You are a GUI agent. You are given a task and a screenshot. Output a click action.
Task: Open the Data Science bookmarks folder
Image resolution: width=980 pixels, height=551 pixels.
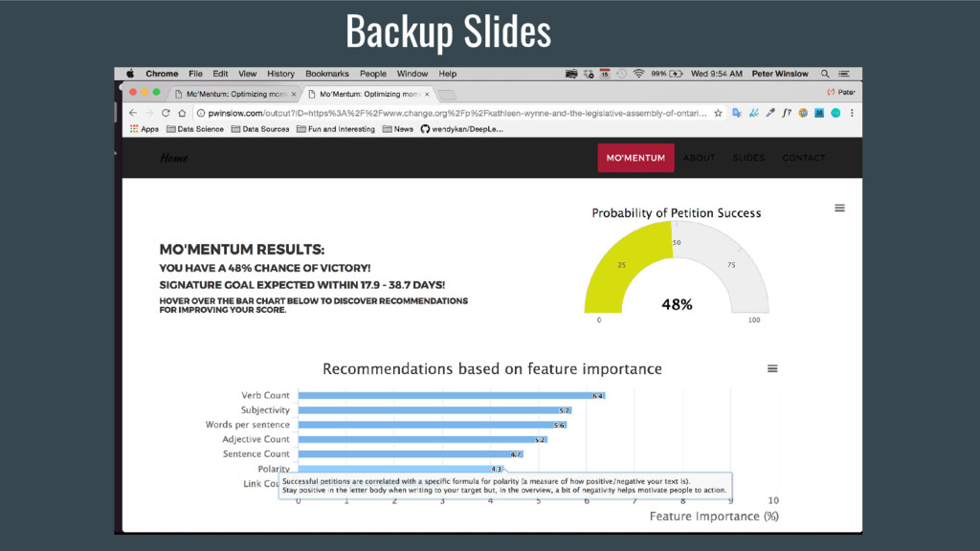click(x=194, y=129)
